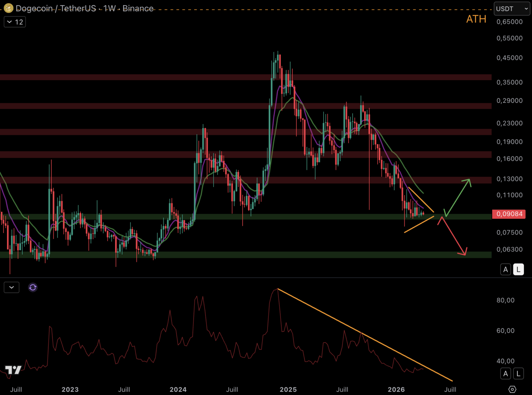532x395 pixels.
Task: Click the Dogecoin / TetherUS symbol title
Action: pos(56,8)
